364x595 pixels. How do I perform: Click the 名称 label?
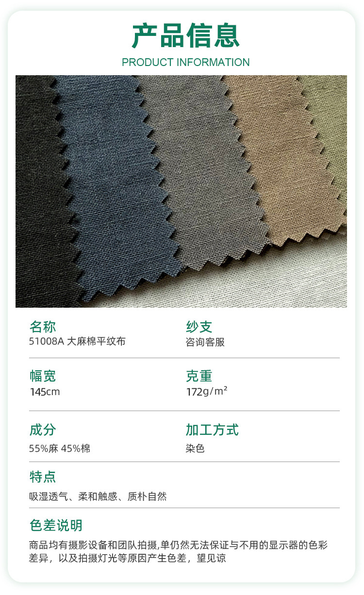point(43,326)
